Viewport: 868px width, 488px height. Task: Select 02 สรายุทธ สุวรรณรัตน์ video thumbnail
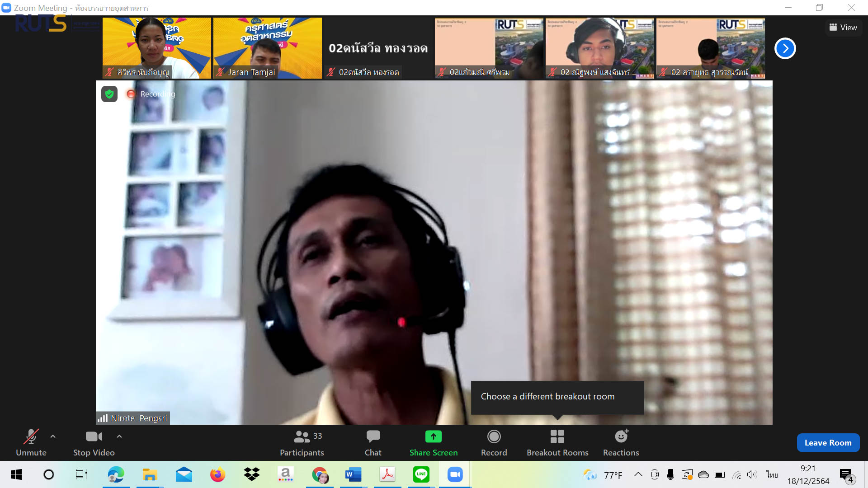pos(711,48)
